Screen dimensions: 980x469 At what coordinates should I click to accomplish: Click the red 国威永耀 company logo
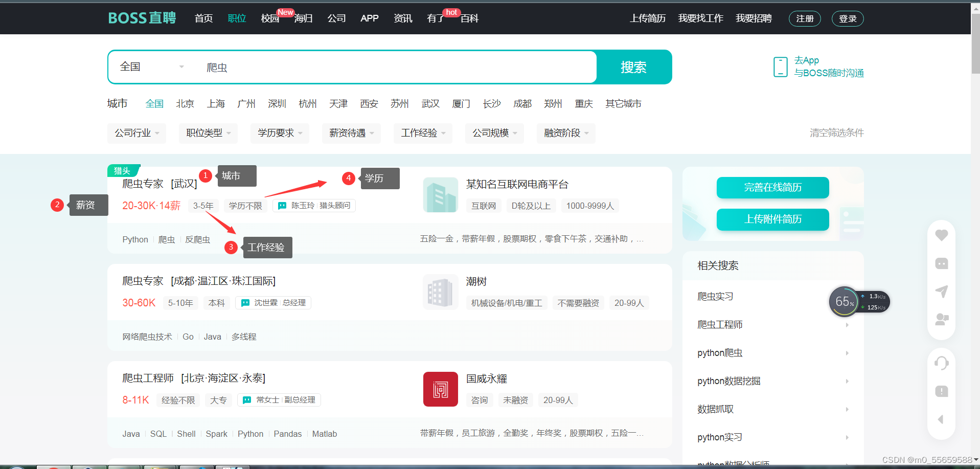click(x=440, y=389)
